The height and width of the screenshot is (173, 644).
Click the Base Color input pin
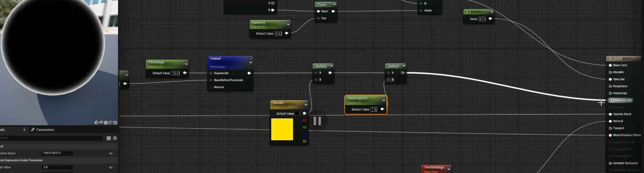pos(610,65)
